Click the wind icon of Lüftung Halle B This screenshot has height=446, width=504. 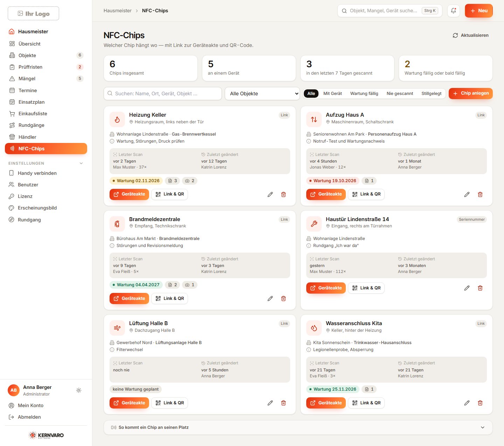point(117,328)
